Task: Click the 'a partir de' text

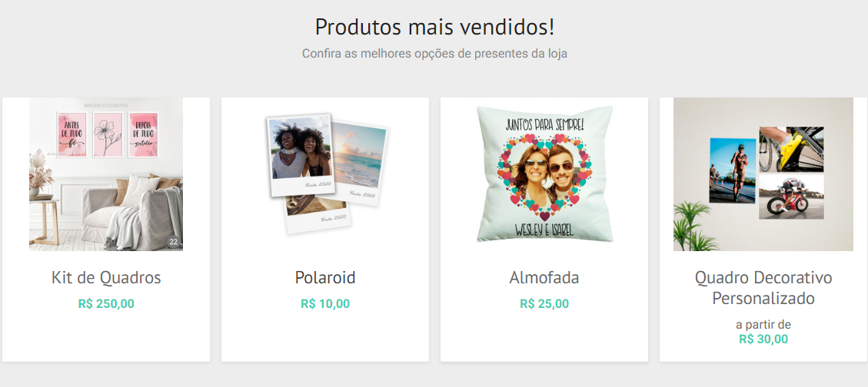Action: [x=763, y=325]
